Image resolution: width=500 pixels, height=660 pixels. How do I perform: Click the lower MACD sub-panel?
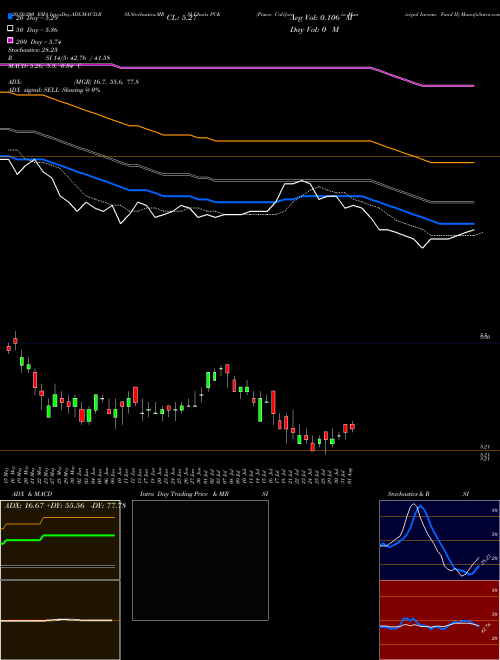60,619
